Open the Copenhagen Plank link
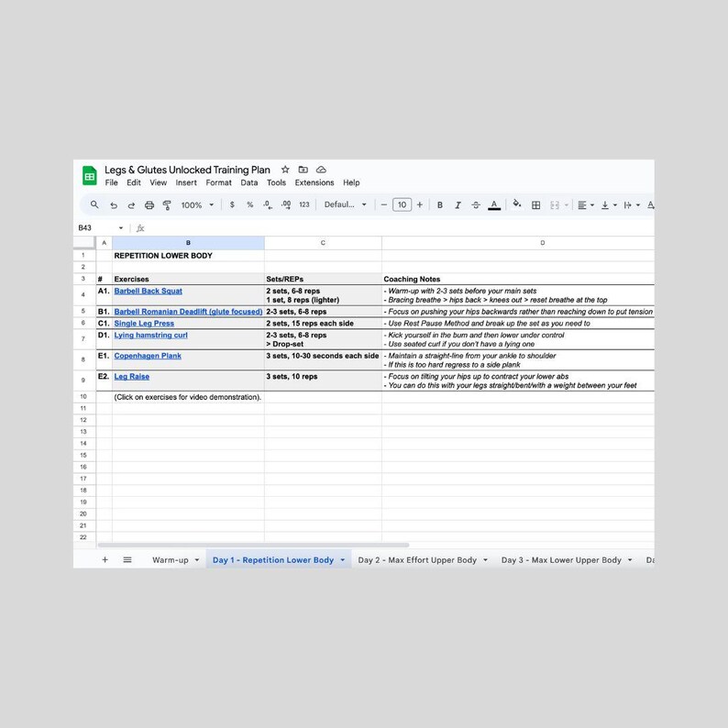The image size is (728, 728). coord(148,356)
